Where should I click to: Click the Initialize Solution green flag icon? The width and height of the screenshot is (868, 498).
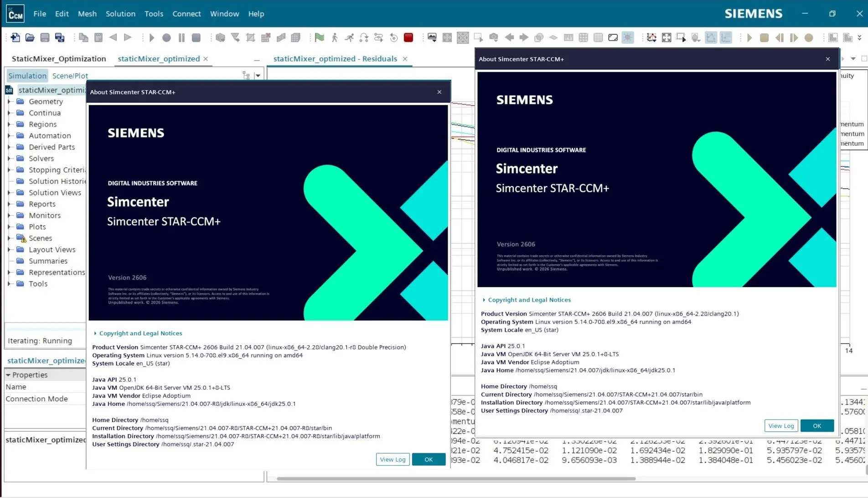[x=319, y=37]
